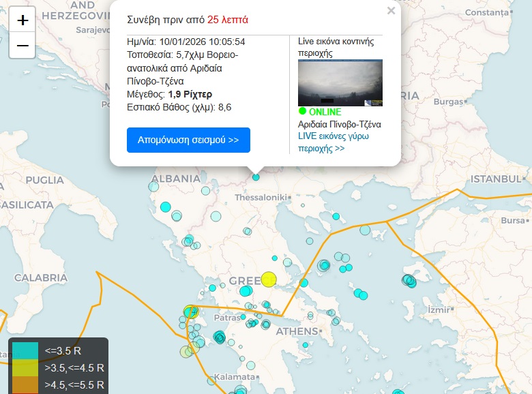Image resolution: width=532 pixels, height=394 pixels.
Task: Zoom out with the minus button
Action: pyautogui.click(x=23, y=46)
